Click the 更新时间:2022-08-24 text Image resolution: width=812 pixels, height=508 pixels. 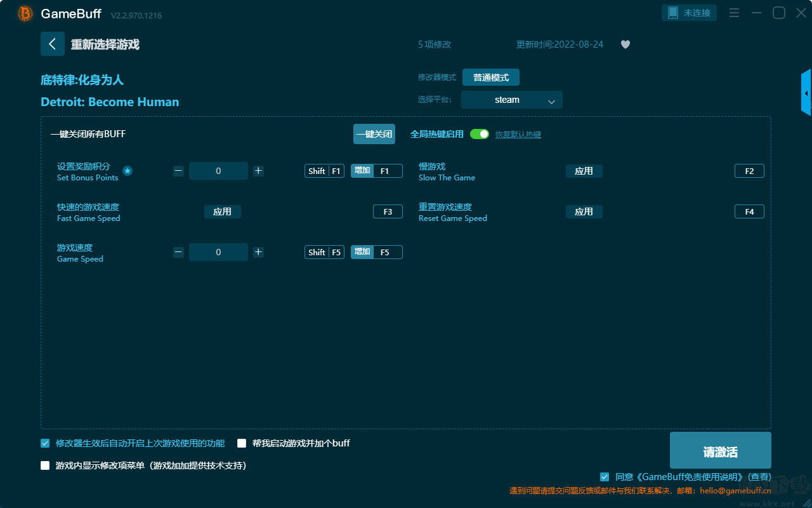pyautogui.click(x=560, y=44)
